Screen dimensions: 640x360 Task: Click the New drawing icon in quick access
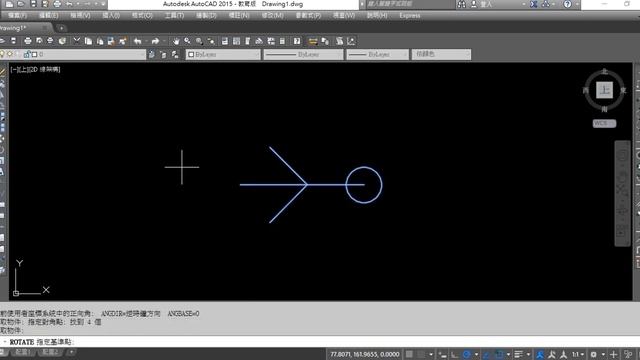click(9, 4)
